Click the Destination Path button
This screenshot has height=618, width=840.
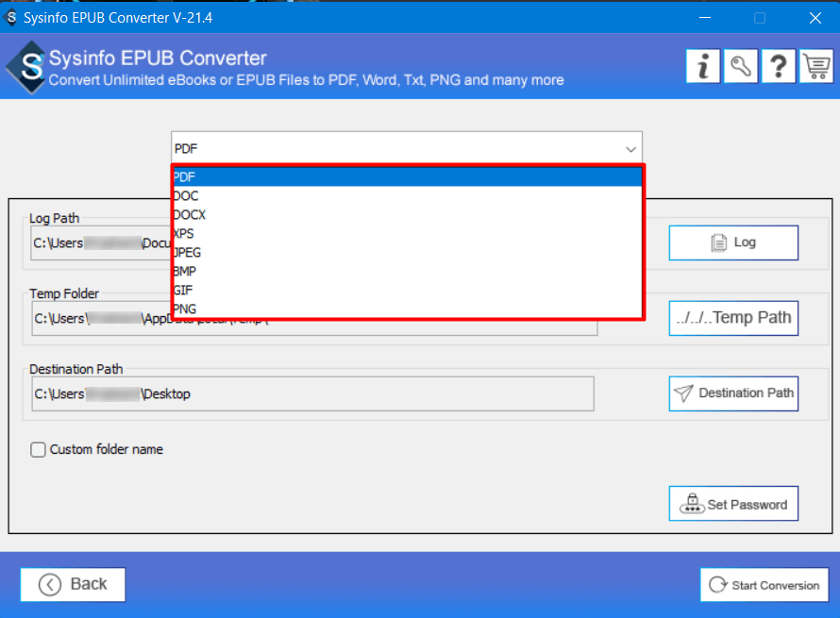pos(733,393)
